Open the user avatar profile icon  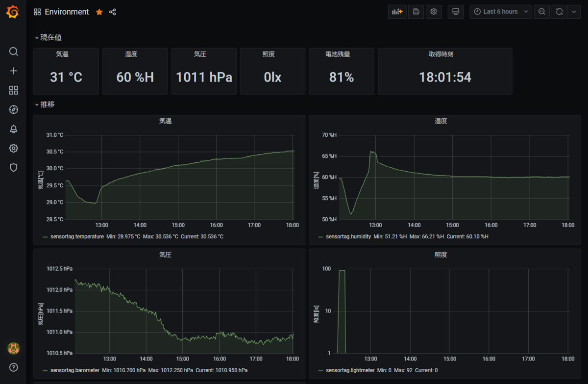point(13,348)
